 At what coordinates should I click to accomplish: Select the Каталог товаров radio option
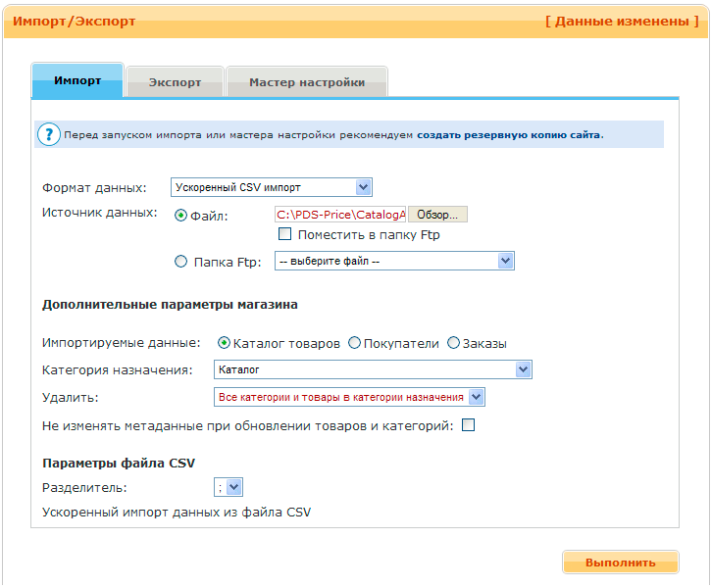(x=225, y=343)
